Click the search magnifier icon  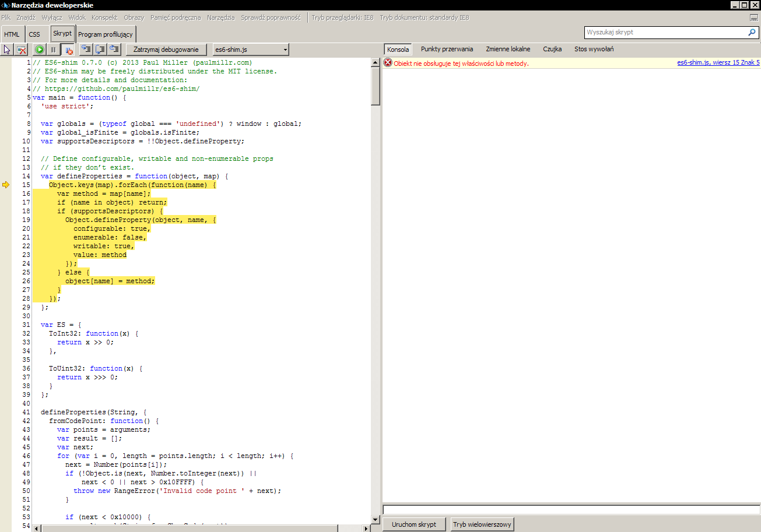pyautogui.click(x=752, y=33)
